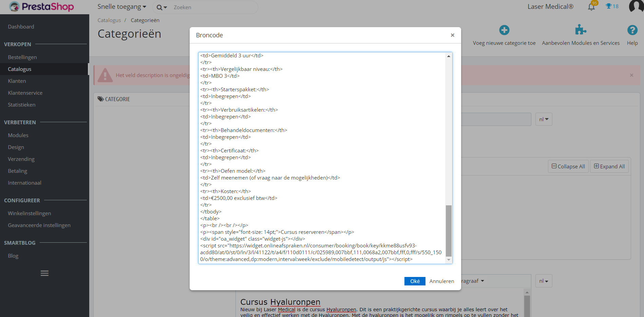Click in the Zoeken search field
Image resolution: width=644 pixels, height=317 pixels.
(214, 7)
